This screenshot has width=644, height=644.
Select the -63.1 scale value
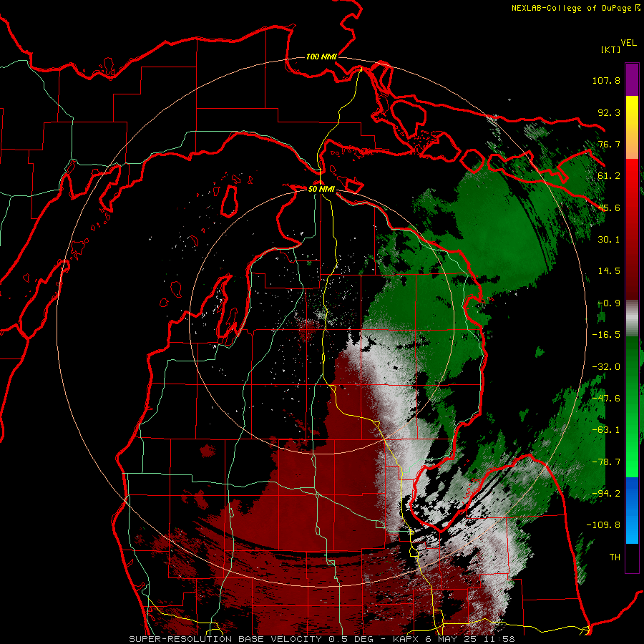click(x=606, y=430)
